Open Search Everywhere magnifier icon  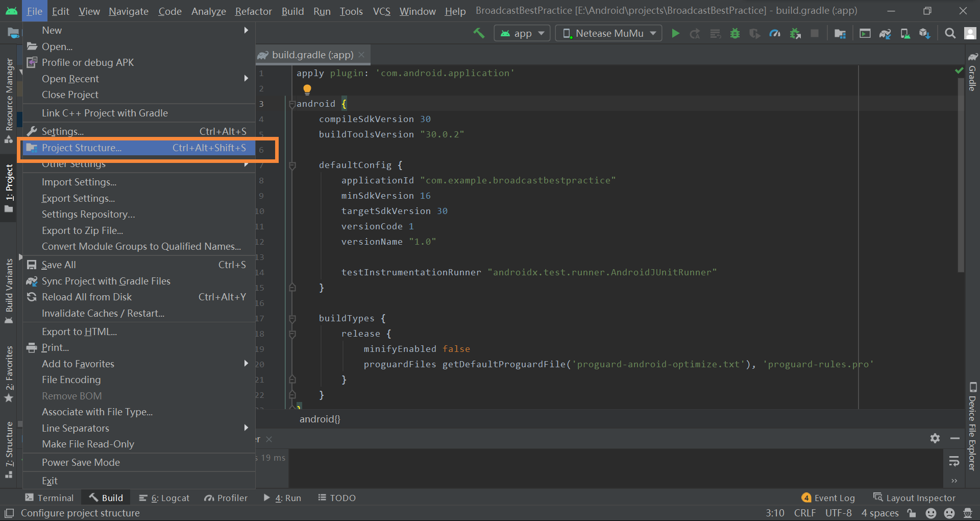(x=950, y=33)
